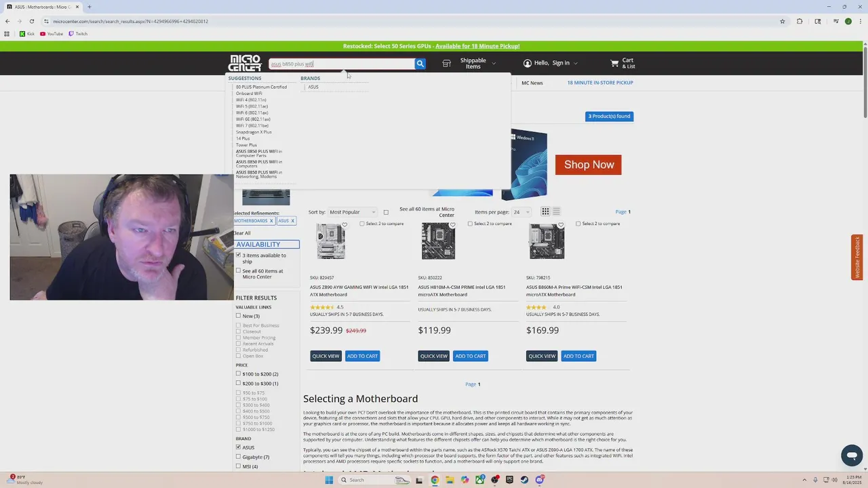Viewport: 868px width, 488px height.
Task: Open the Sort by Most Popular dropdown
Action: [x=352, y=212]
